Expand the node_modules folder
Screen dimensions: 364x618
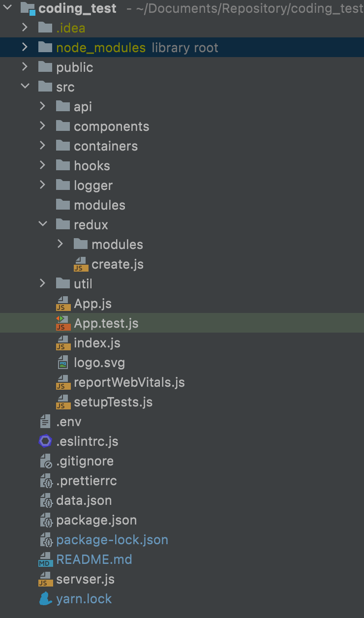pyautogui.click(x=25, y=47)
